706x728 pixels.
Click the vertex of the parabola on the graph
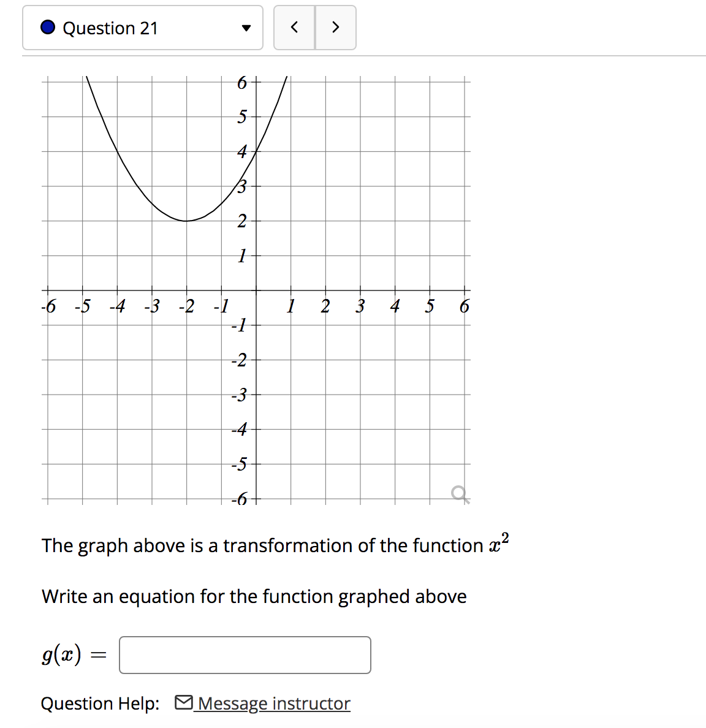pos(187,221)
